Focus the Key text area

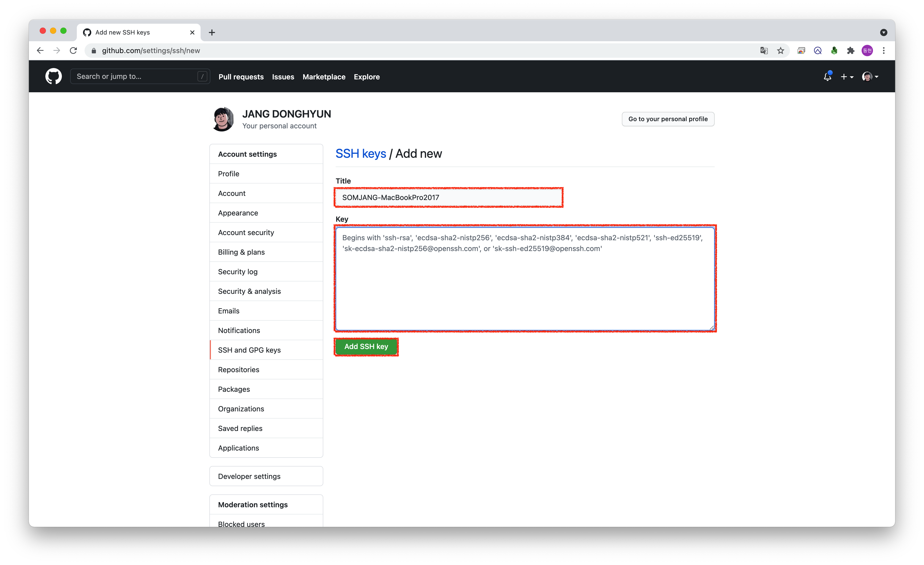click(x=525, y=279)
